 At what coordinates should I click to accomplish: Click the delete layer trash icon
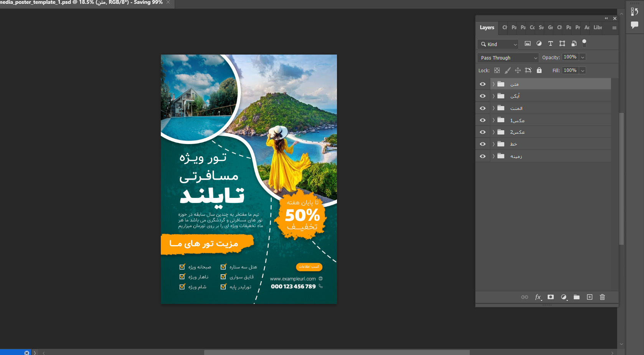tap(602, 297)
